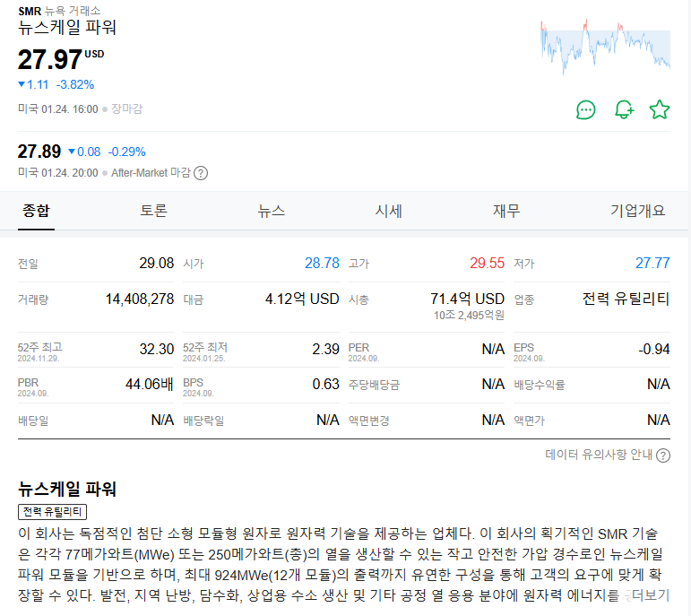
Task: Open the 뉴스 tab
Action: (x=271, y=211)
